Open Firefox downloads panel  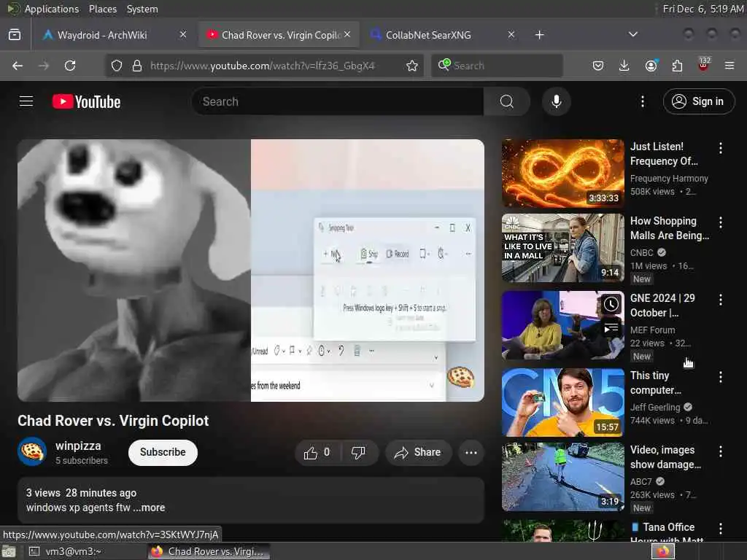tap(624, 66)
